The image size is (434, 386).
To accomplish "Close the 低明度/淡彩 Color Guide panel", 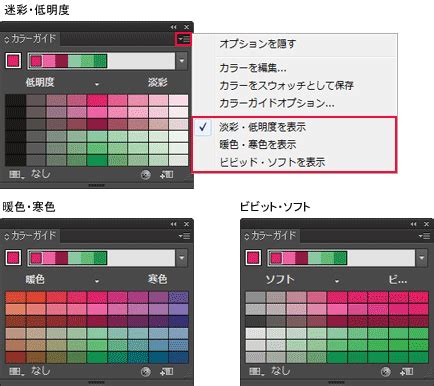I will (187, 27).
